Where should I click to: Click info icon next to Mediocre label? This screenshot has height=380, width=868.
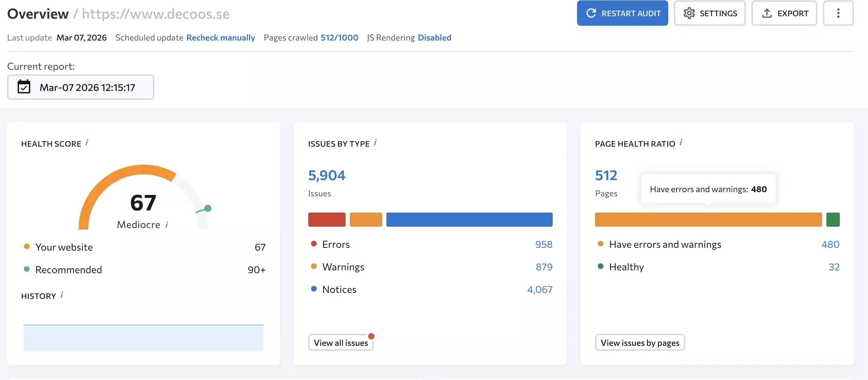(167, 225)
